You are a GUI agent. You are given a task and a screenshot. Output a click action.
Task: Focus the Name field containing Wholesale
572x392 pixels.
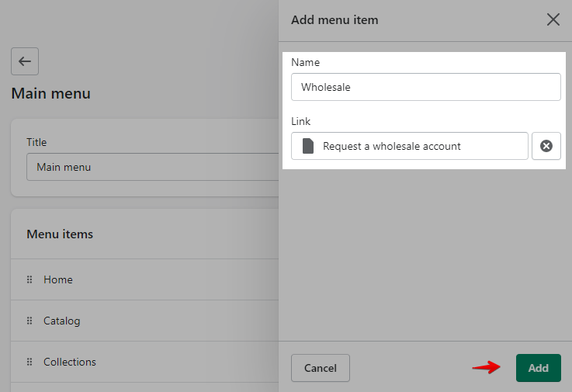click(426, 87)
